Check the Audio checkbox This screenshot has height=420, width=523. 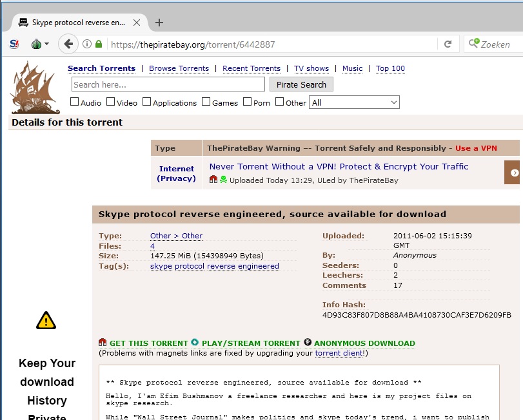[74, 102]
